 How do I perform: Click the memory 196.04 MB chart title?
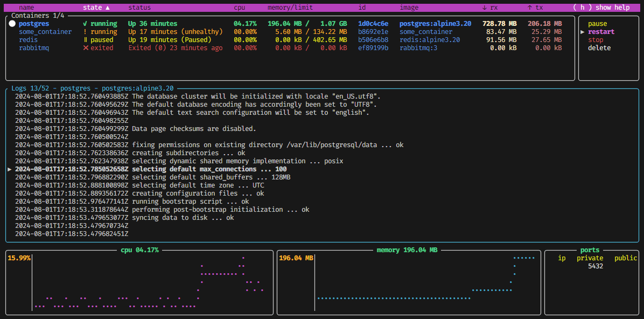(x=407, y=250)
